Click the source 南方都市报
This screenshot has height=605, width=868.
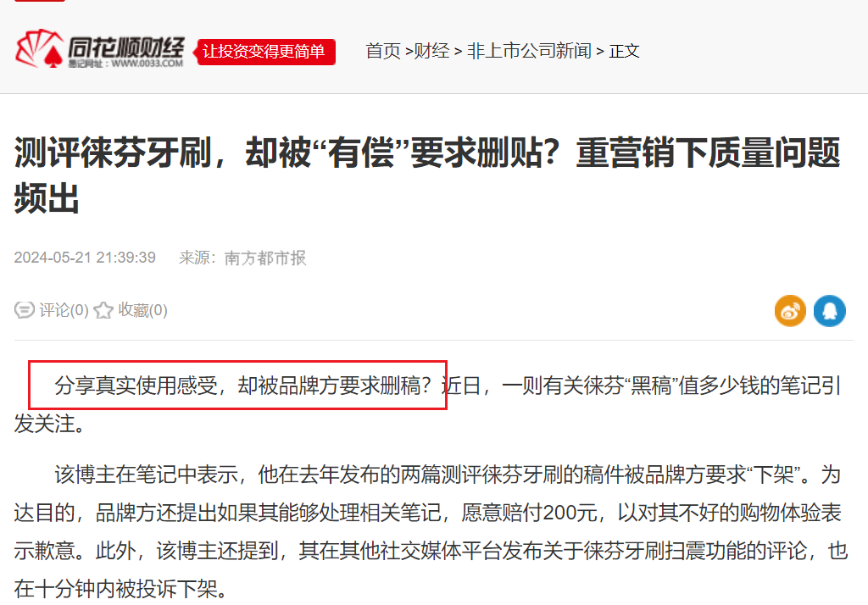[x=265, y=258]
